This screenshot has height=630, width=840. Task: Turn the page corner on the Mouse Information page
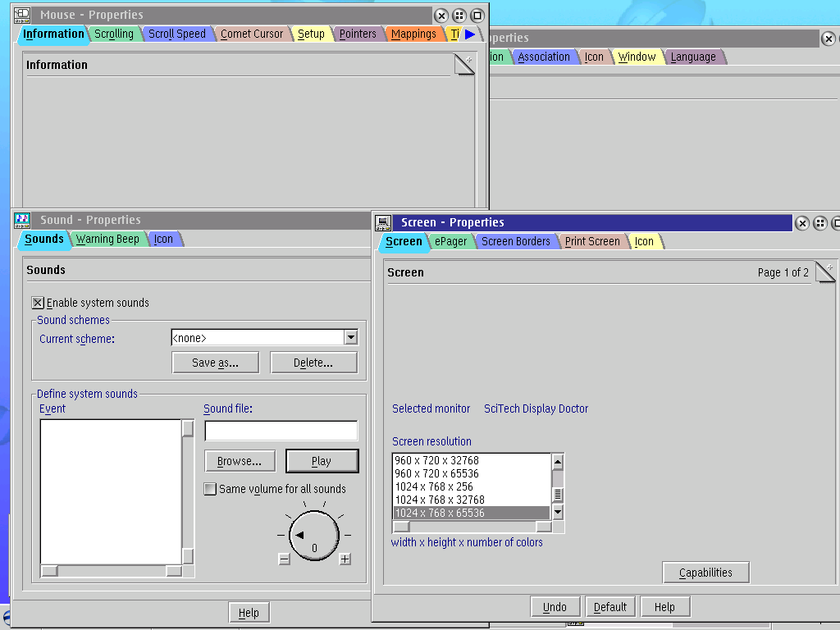tap(464, 65)
